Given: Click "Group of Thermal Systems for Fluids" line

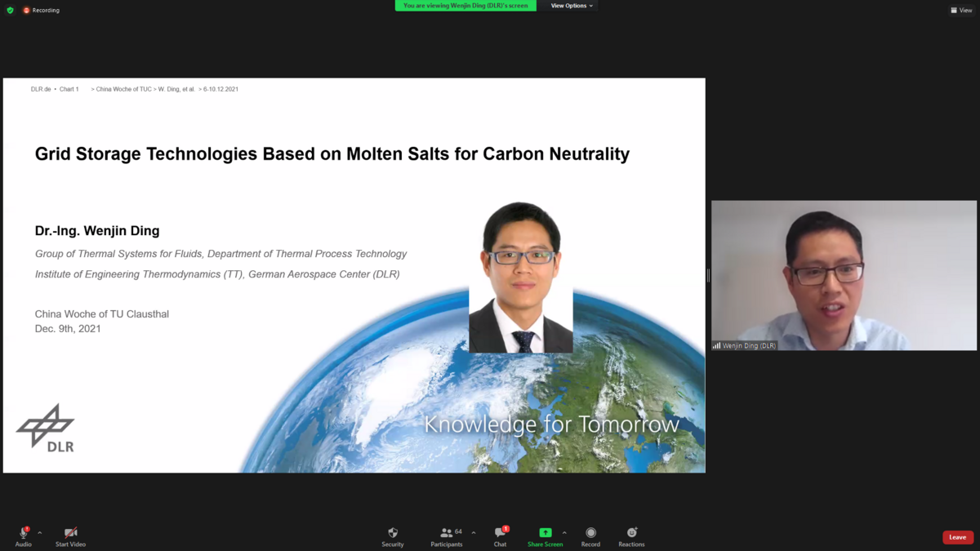Looking at the screenshot, I should pyautogui.click(x=220, y=254).
